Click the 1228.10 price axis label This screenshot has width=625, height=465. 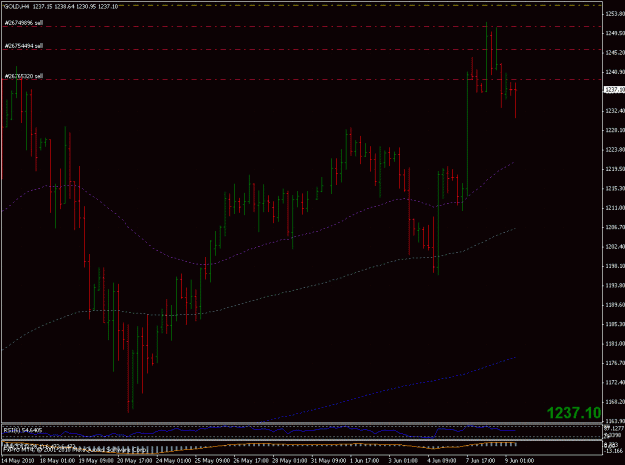615,130
